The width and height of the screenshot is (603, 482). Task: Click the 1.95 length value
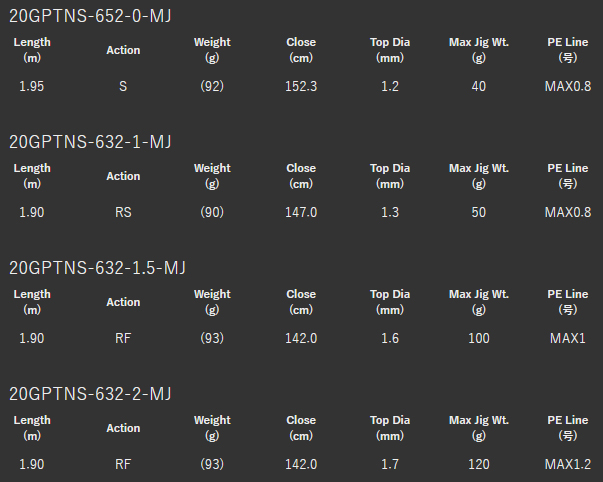pos(32,86)
